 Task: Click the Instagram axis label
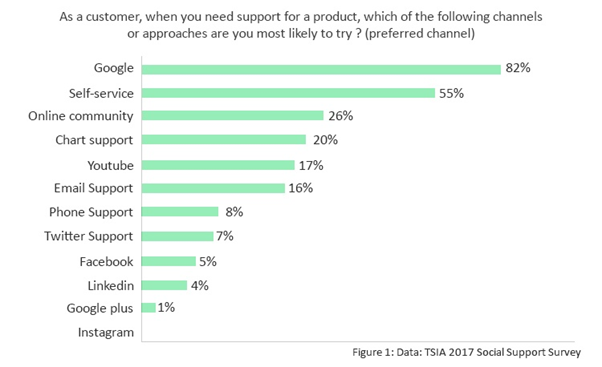[106, 332]
